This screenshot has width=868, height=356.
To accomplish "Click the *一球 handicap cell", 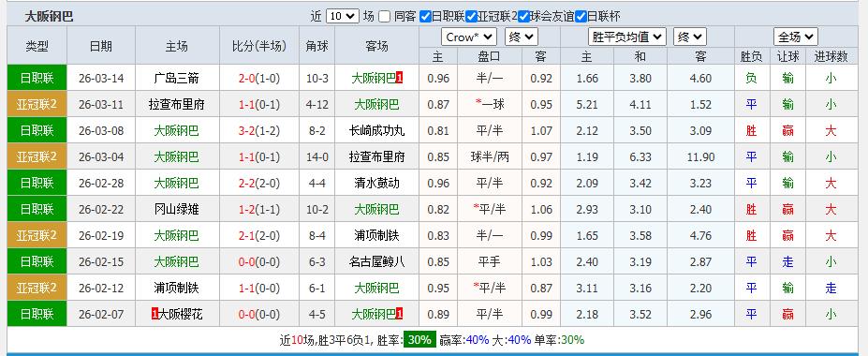I will click(x=490, y=105).
